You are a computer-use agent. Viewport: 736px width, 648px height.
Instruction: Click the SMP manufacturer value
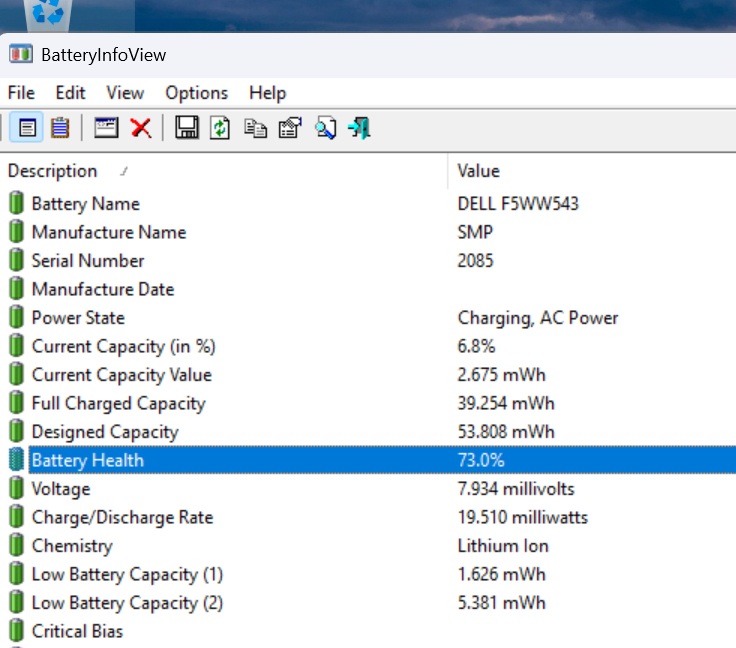[x=475, y=232]
